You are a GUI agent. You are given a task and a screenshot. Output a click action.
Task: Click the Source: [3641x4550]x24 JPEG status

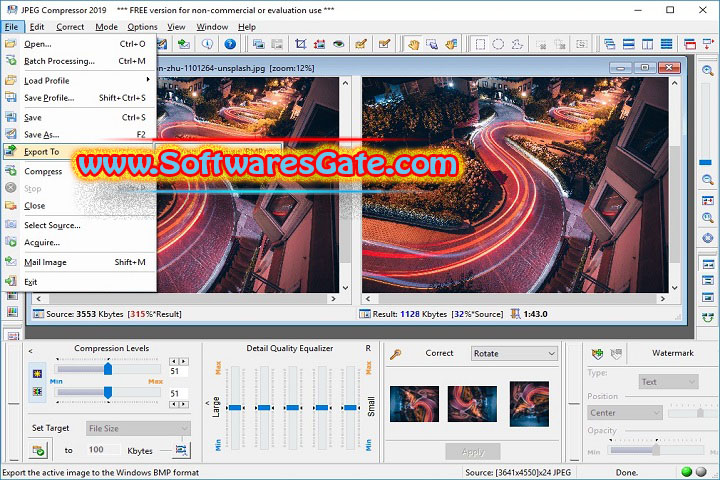[x=518, y=472]
